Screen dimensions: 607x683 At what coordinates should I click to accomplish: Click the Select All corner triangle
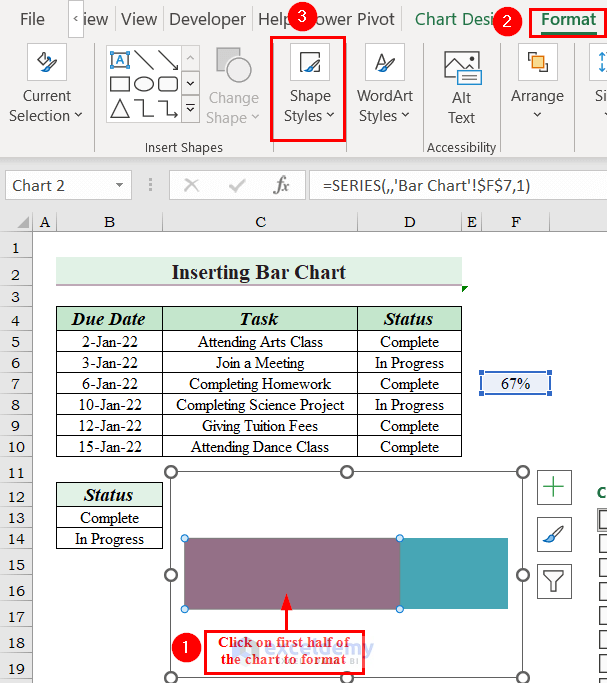[23, 222]
